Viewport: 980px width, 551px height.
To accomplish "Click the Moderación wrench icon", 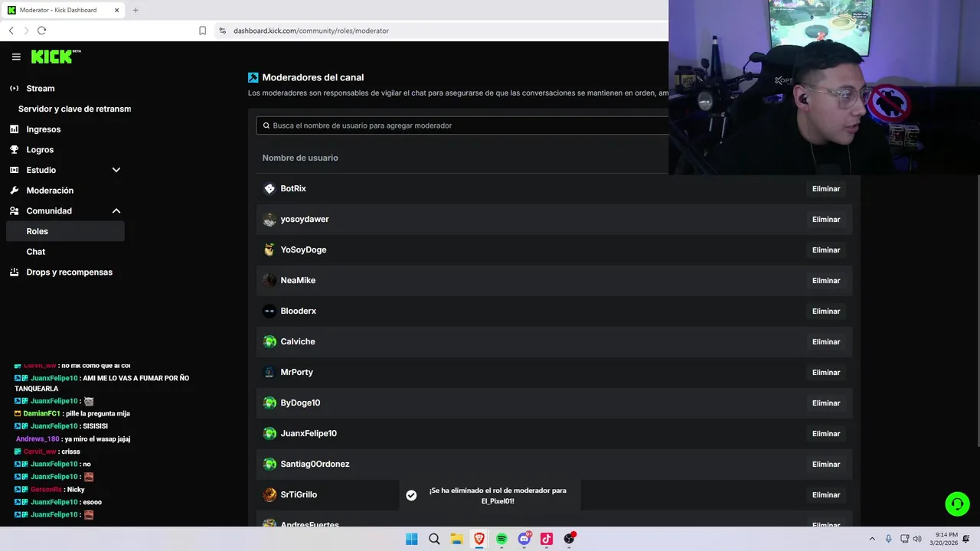I will tap(14, 191).
